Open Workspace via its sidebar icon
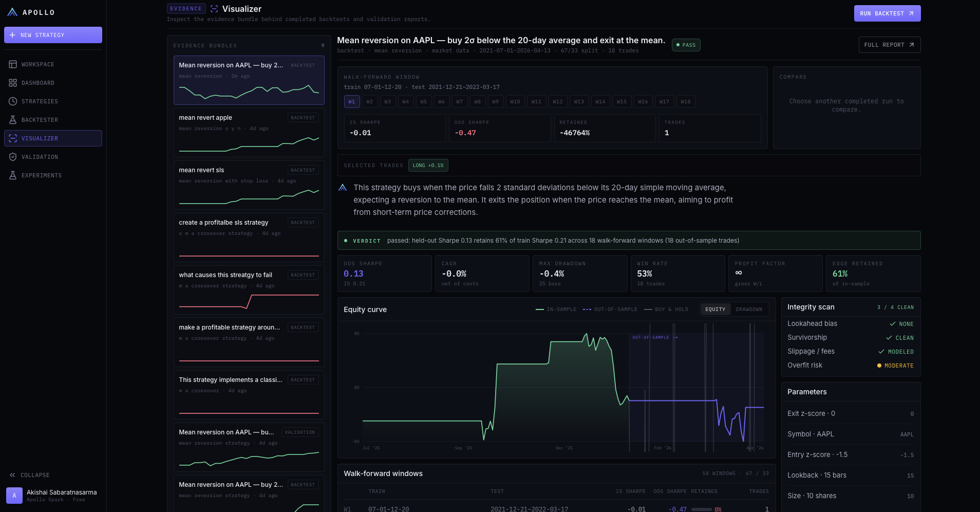980x512 pixels. 13,64
